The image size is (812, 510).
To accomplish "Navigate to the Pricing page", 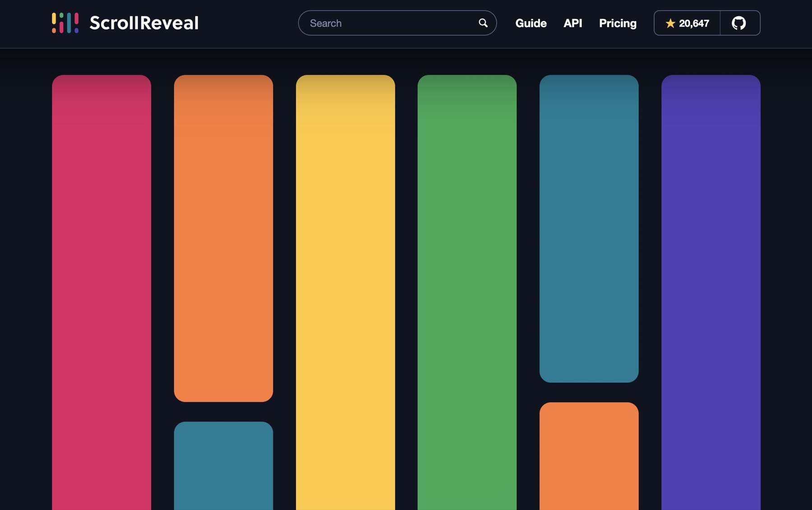I will [618, 23].
